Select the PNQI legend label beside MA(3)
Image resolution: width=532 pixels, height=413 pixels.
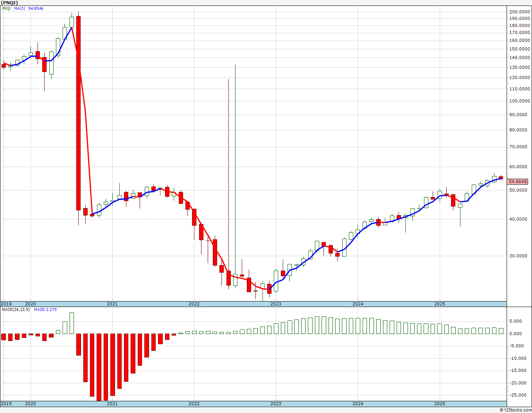(6, 8)
